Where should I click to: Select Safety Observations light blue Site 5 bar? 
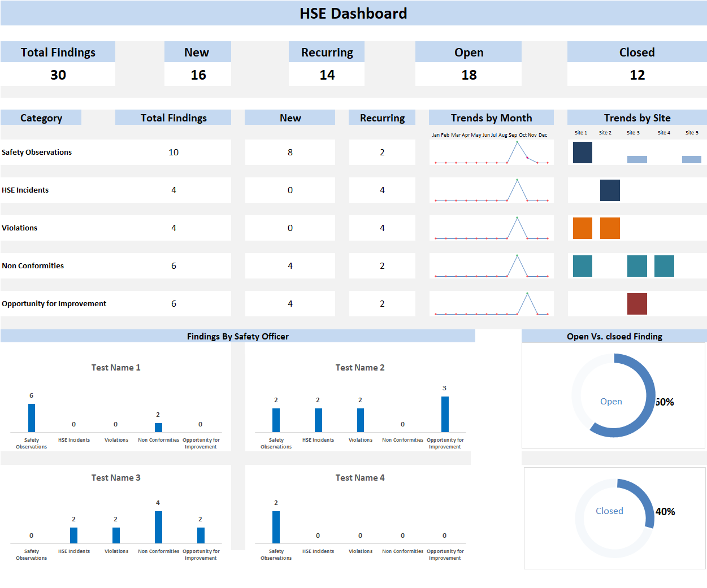point(692,159)
